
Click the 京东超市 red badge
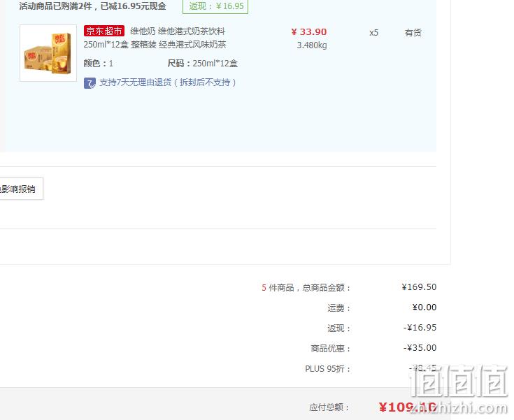[x=104, y=31]
